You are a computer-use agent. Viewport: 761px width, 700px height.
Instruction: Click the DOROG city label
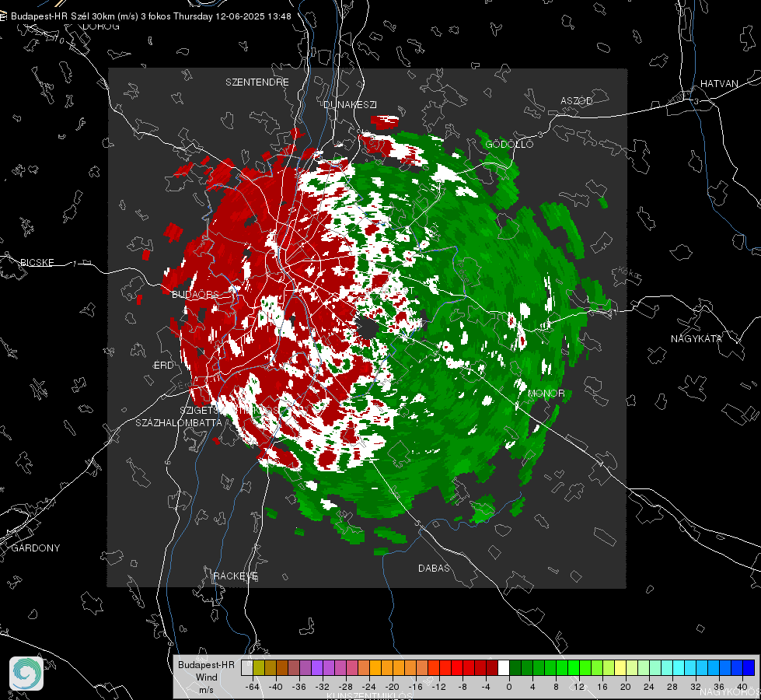(x=101, y=26)
